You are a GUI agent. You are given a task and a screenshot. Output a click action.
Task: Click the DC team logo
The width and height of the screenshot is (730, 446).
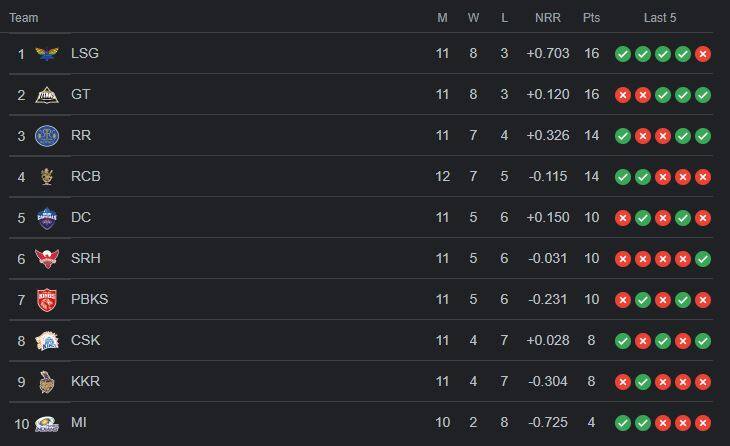point(47,218)
